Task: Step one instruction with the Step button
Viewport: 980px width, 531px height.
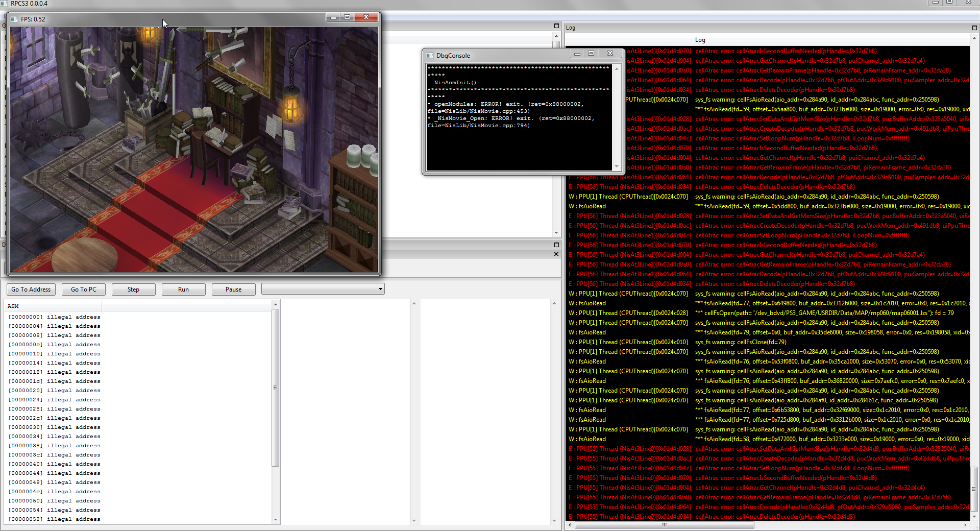Action: click(133, 289)
